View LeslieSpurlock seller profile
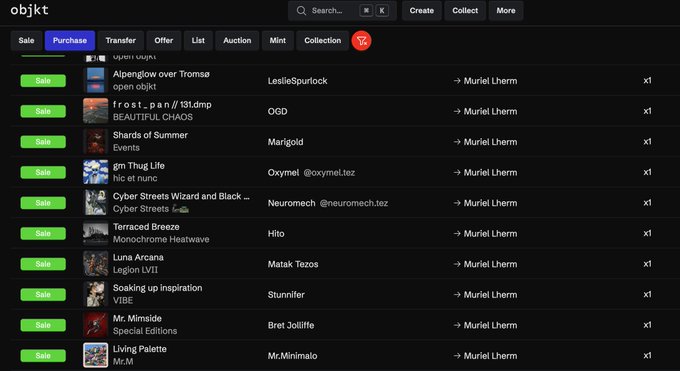 pos(298,81)
